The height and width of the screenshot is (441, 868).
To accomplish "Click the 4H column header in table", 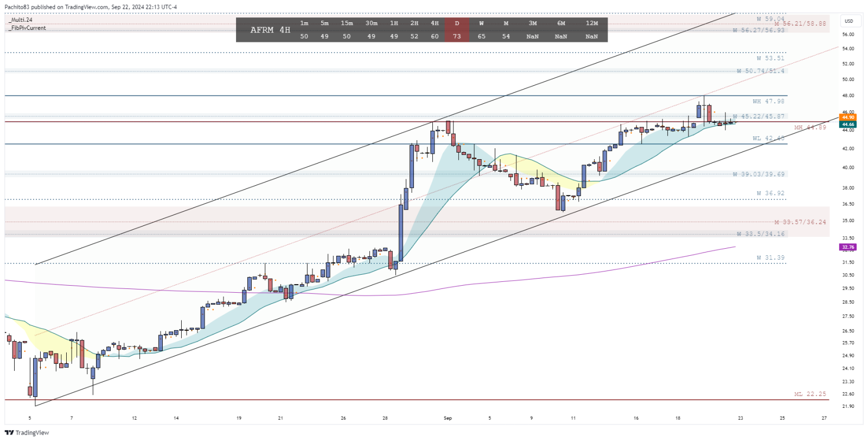I will point(435,23).
